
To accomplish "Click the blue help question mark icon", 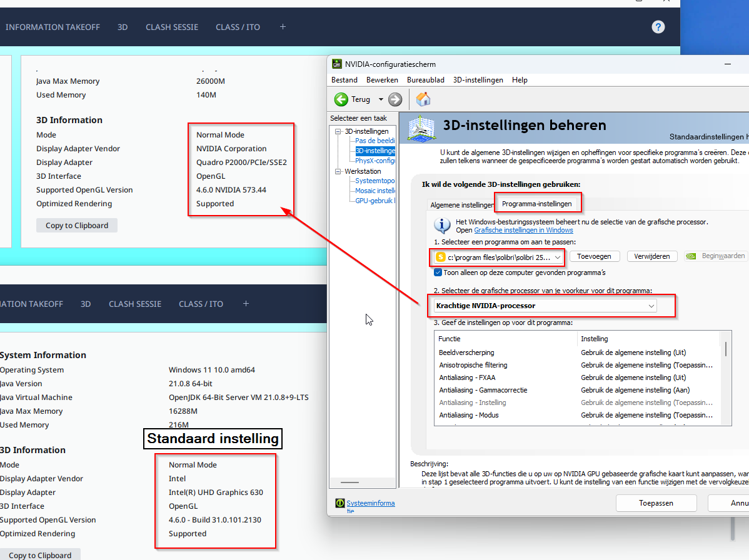I will click(x=658, y=27).
